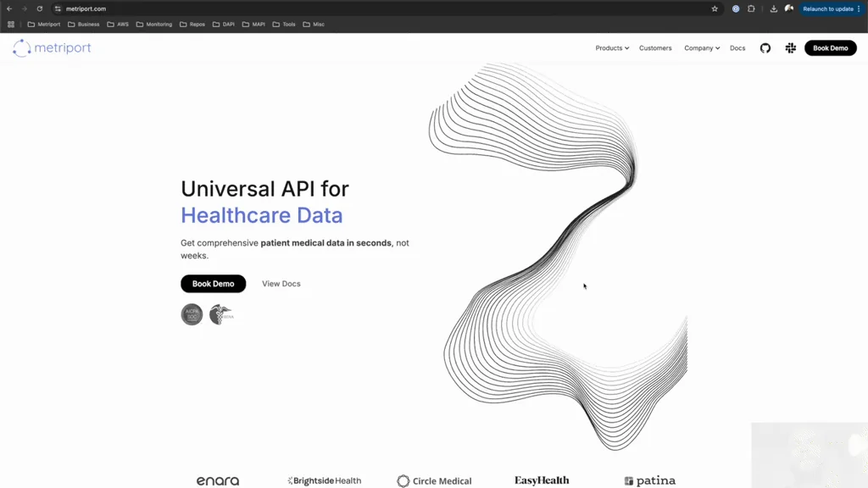
Task: Click Relaunch to update button
Action: 832,8
